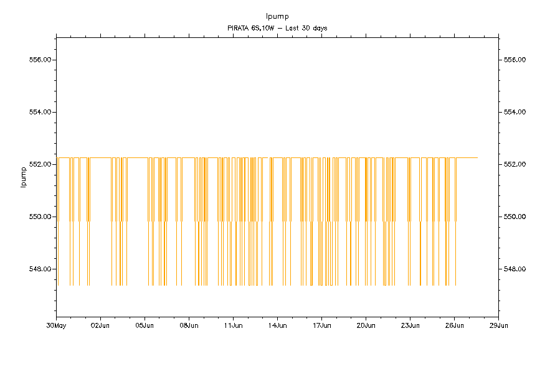Viewport: 555px width, 392px height.
Task: Select the 554.00 label on right axis
Action: click(x=515, y=112)
